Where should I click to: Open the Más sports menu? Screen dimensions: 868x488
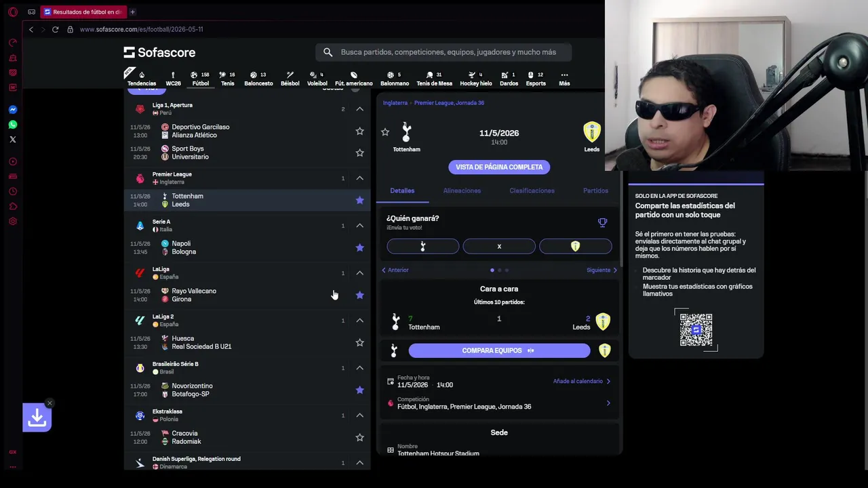pos(564,79)
